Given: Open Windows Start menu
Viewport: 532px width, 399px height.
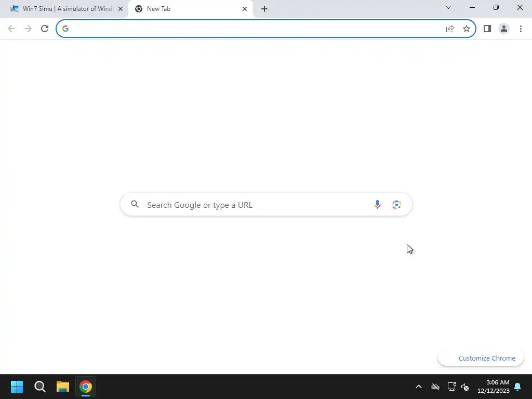Looking at the screenshot, I should [17, 387].
